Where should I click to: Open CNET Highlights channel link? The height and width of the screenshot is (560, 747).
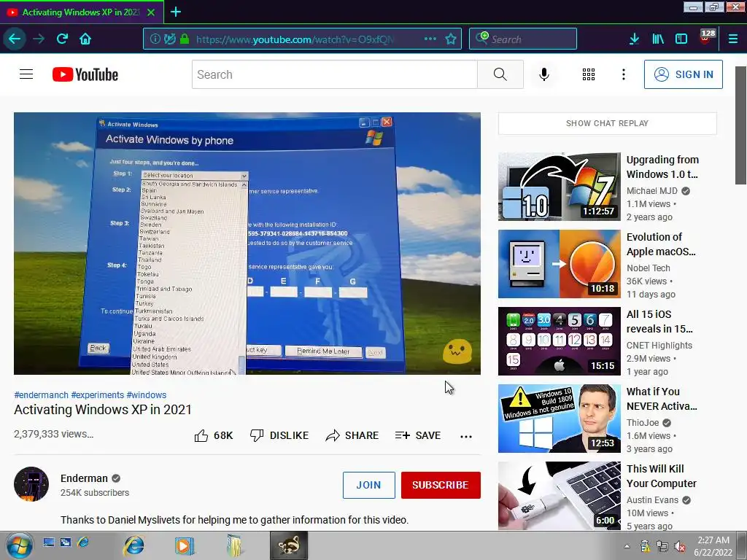point(659,345)
